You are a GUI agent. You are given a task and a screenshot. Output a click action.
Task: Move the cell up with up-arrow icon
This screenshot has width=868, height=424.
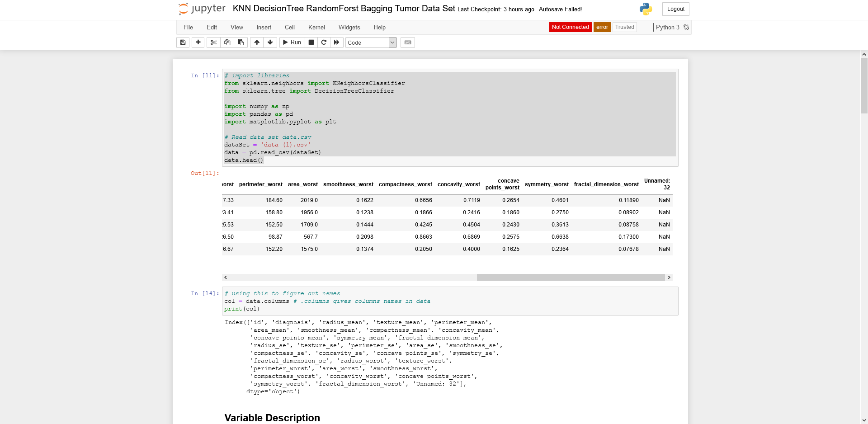(256, 42)
